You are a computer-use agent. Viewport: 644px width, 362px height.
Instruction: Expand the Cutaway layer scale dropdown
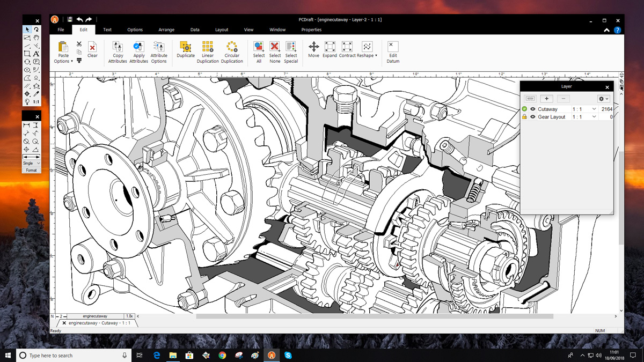594,109
